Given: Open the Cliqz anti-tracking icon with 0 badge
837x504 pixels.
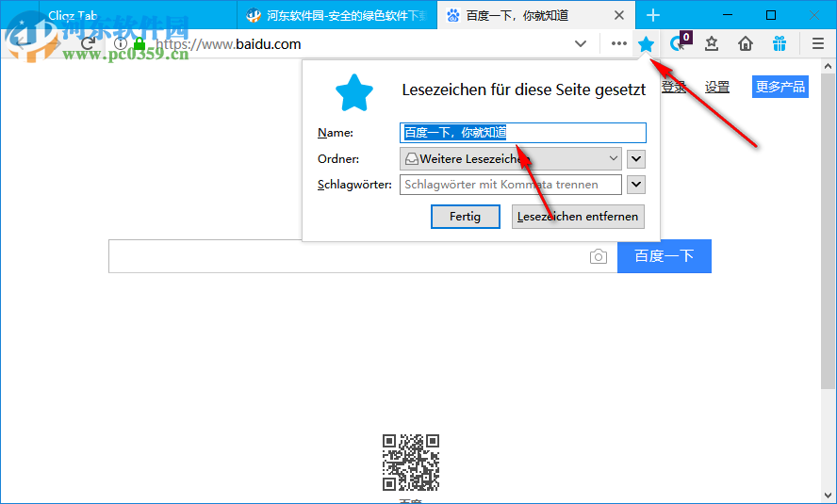Looking at the screenshot, I should [x=681, y=42].
